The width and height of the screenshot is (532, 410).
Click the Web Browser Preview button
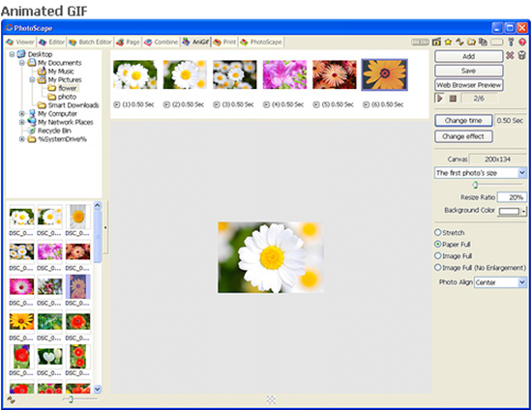click(x=468, y=85)
